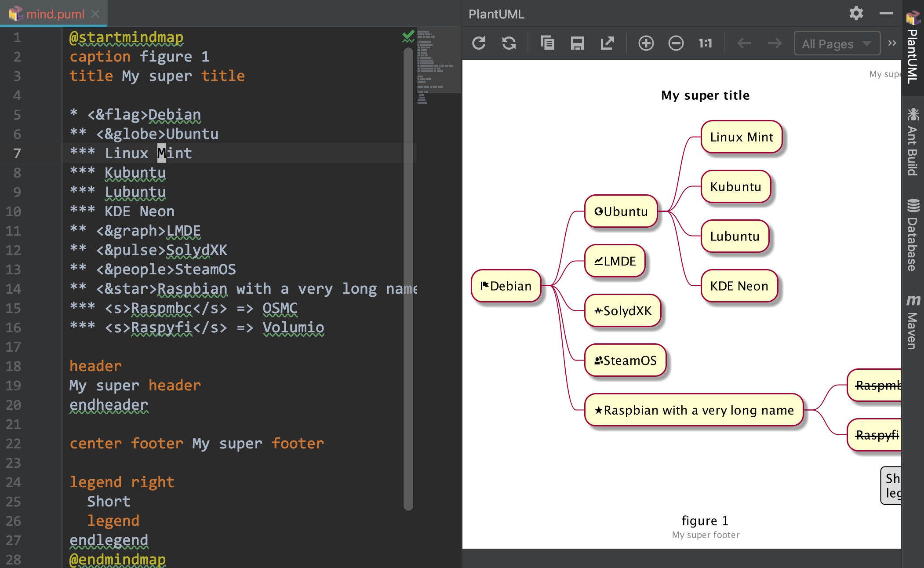
Task: Click 'OSMC' on line 15
Action: (x=280, y=308)
